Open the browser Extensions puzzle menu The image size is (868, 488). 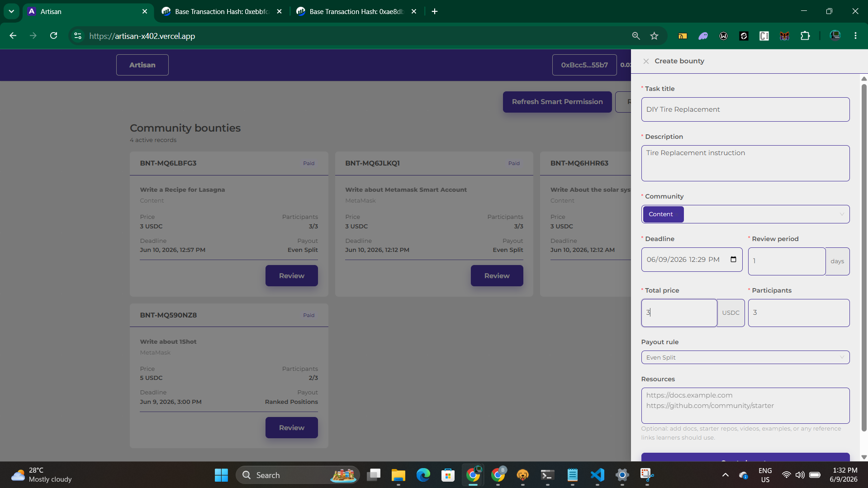click(805, 36)
